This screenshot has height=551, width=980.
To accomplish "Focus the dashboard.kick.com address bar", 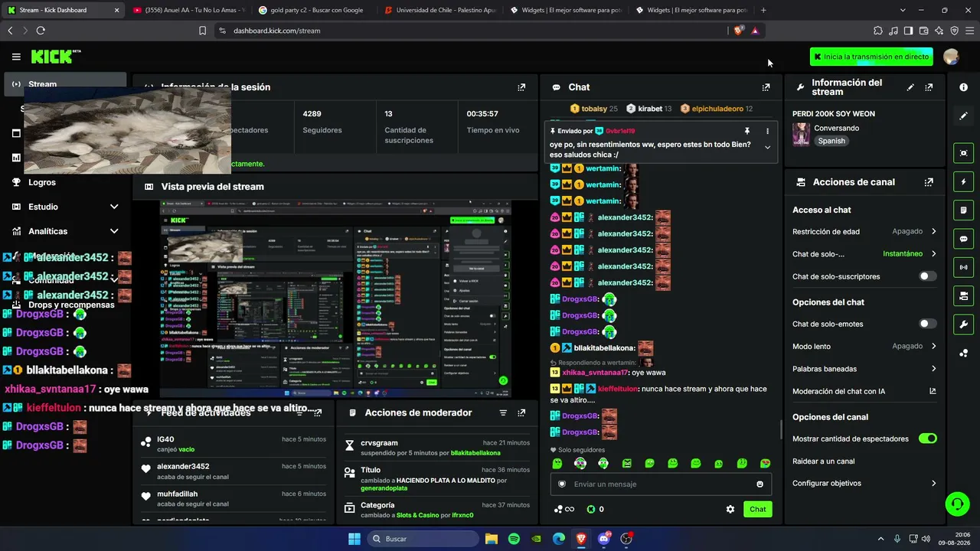I will point(471,31).
